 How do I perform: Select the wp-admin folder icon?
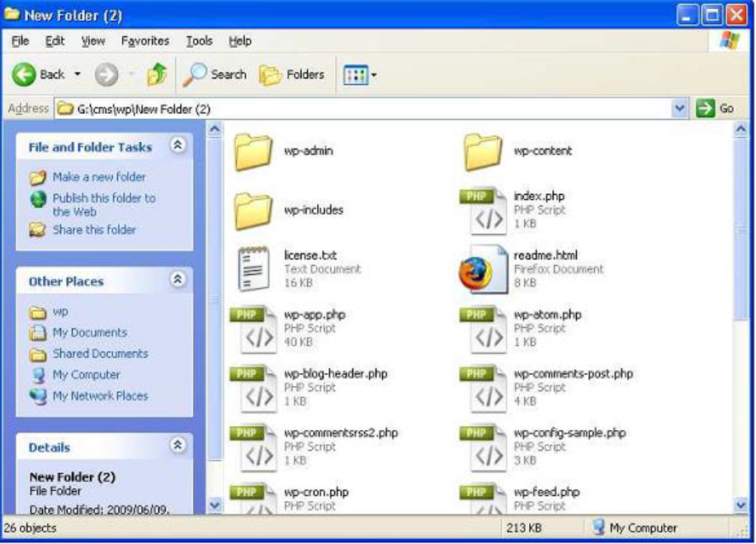(253, 153)
